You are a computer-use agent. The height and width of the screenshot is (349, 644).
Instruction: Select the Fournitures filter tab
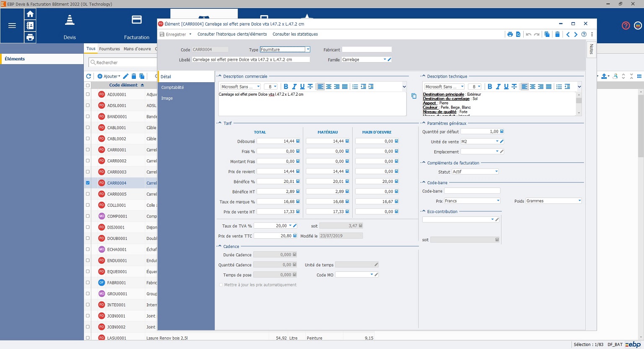[109, 49]
